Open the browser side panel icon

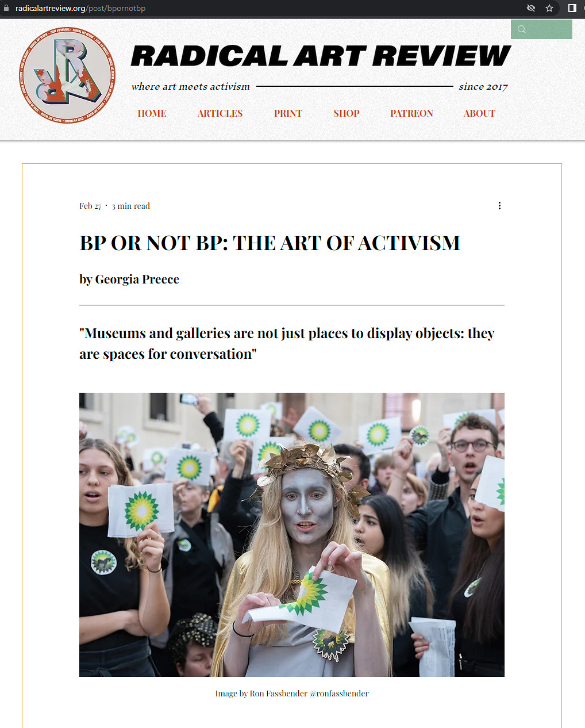572,8
